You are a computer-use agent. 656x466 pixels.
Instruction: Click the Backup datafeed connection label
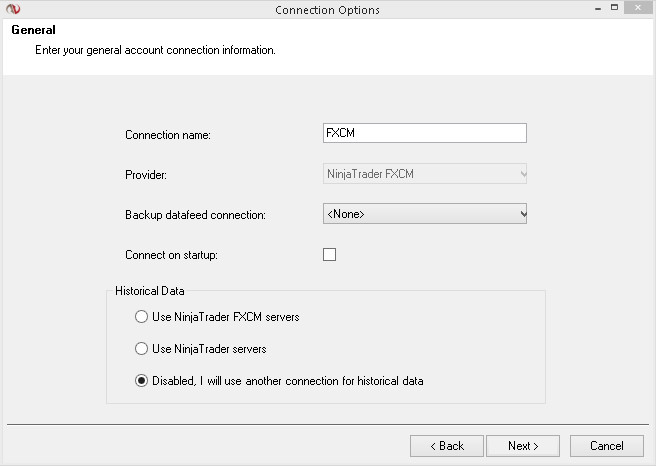(195, 215)
